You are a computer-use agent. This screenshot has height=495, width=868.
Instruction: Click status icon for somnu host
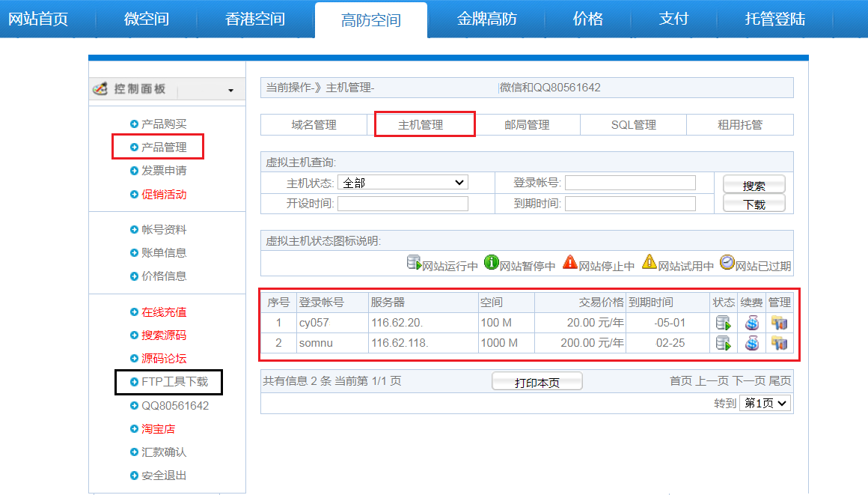tap(723, 343)
